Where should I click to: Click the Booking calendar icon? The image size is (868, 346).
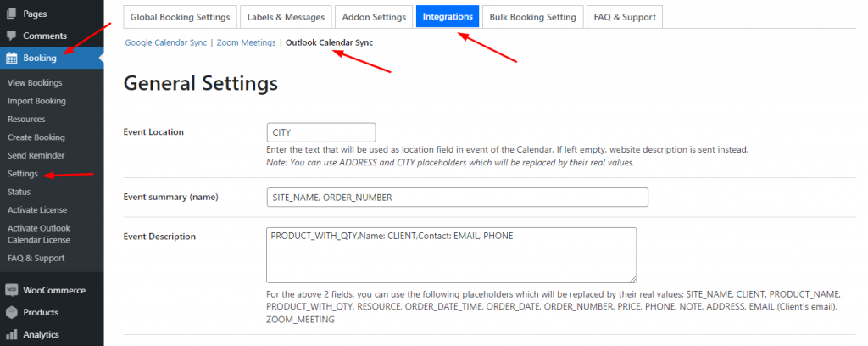11,58
